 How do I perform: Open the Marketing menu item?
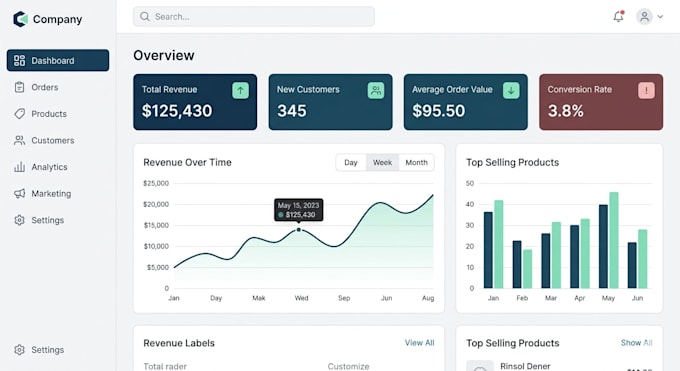pos(58,194)
